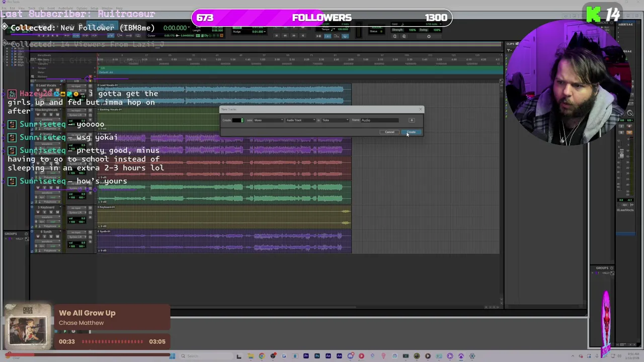Mute the 5 Keyboard track
The image size is (644, 362).
click(x=57, y=212)
